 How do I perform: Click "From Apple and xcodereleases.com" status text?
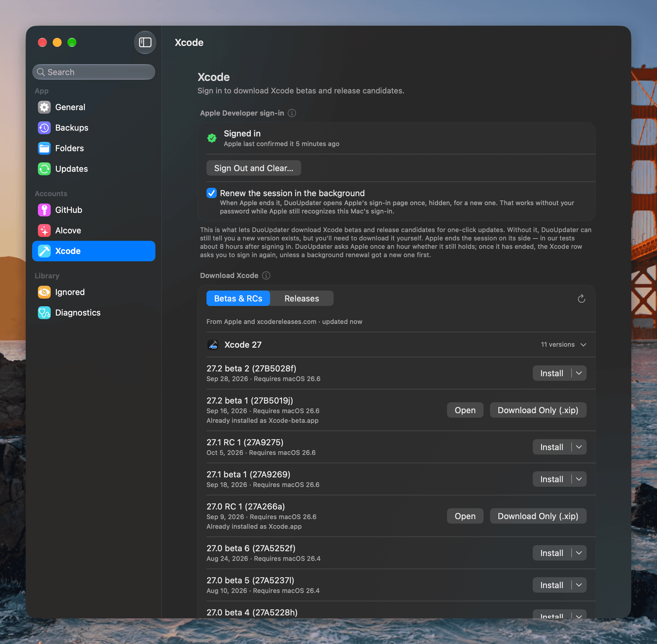tap(261, 322)
